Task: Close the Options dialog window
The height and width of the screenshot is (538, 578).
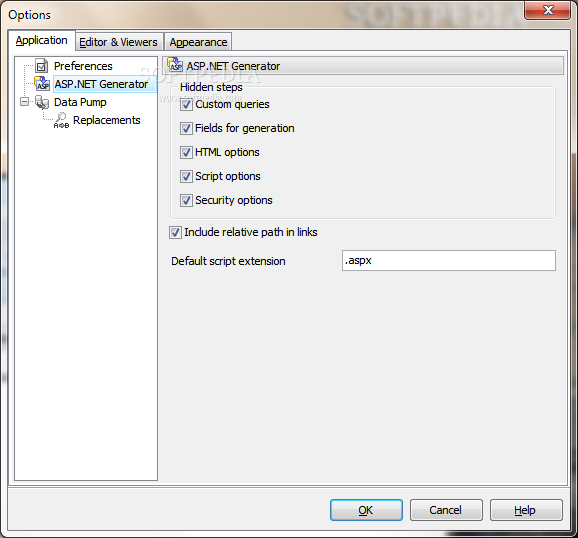Action: click(x=548, y=10)
